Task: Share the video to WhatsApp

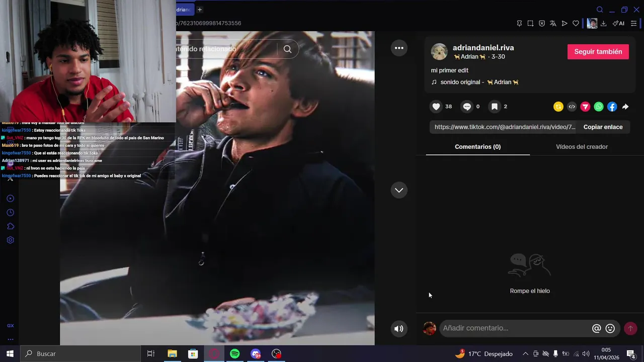Action: point(599,107)
